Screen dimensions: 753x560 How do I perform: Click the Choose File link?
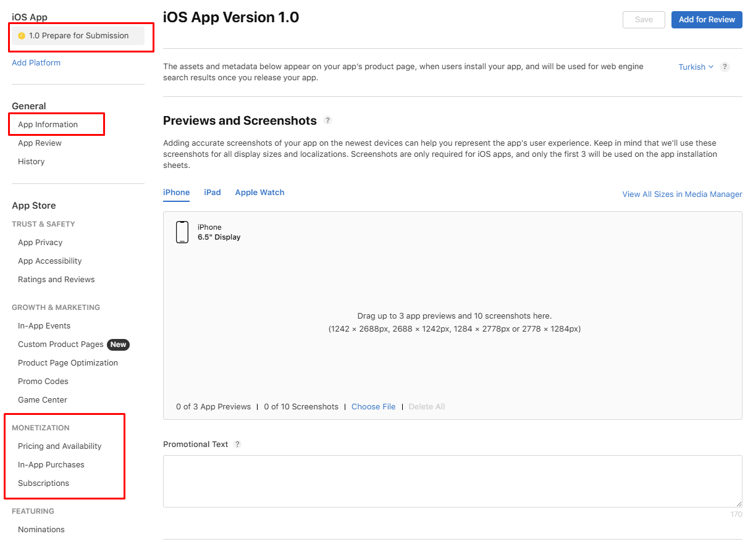point(373,407)
